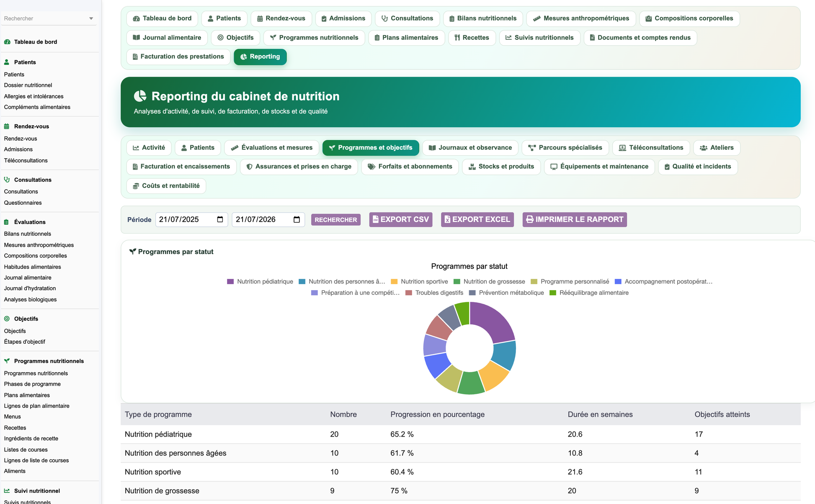The image size is (815, 504).
Task: Click the Consultations stethoscope icon in sidebar
Action: [x=7, y=180]
